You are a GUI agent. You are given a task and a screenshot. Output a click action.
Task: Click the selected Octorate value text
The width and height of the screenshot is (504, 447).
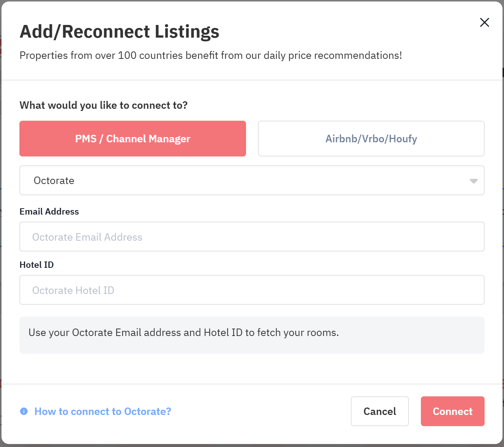[54, 181]
